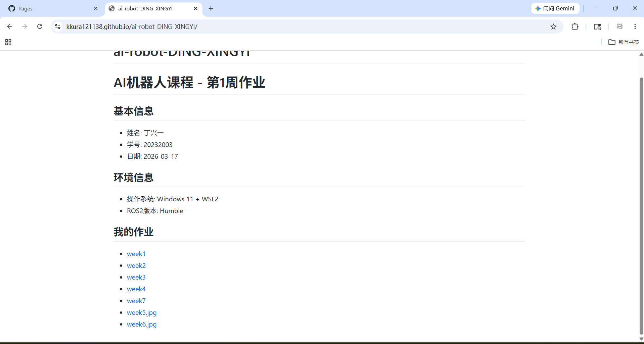Reload the current page

tap(40, 27)
